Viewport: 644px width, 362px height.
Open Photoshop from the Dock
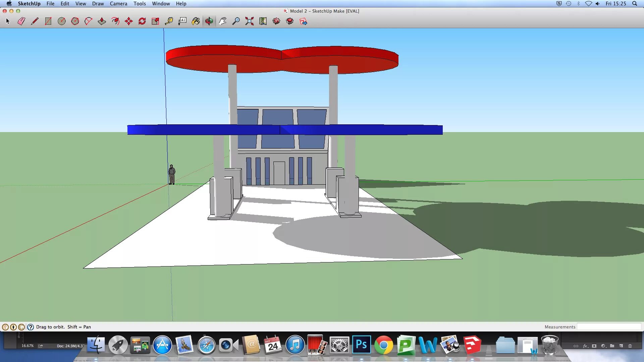coord(361,345)
